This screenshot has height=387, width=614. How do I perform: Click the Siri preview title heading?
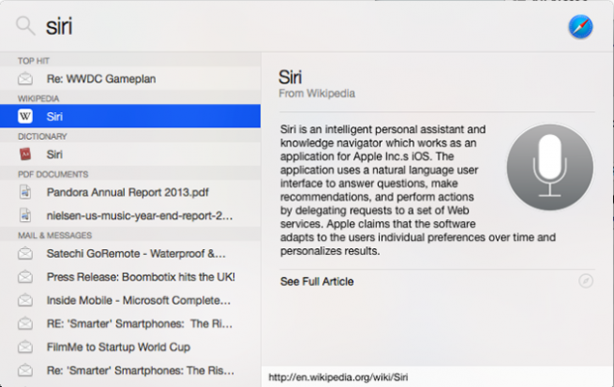click(x=290, y=77)
